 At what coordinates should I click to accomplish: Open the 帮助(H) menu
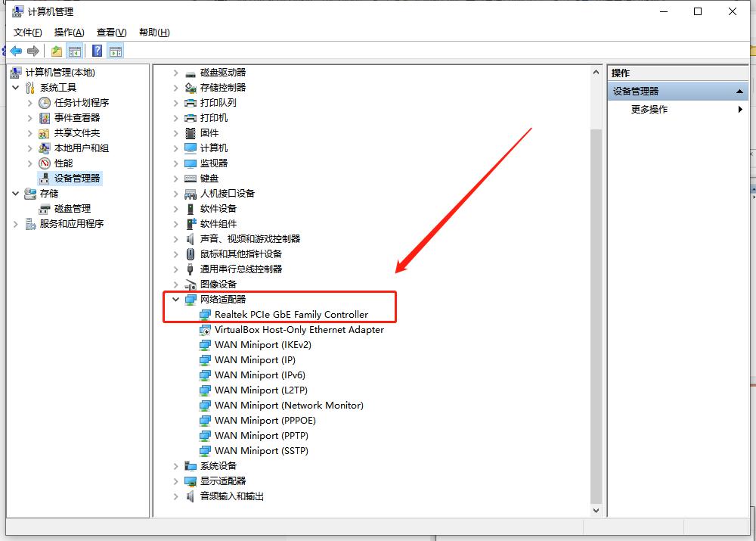pos(154,33)
